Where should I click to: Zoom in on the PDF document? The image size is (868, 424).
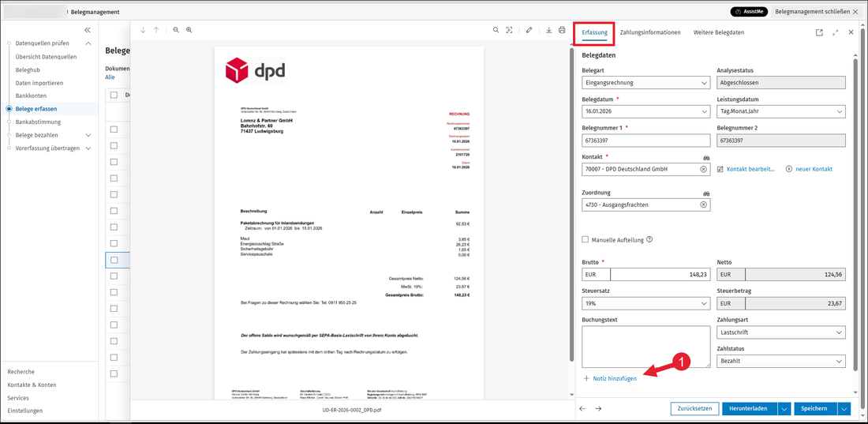pos(189,30)
